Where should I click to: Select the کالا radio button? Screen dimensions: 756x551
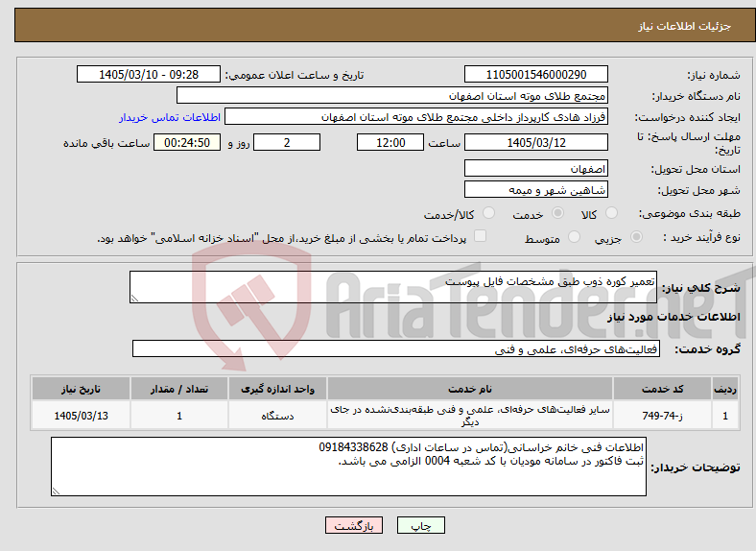611,213
